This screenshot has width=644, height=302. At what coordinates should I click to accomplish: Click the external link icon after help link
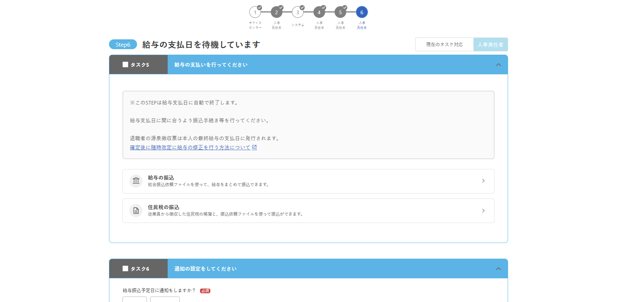coord(254,147)
